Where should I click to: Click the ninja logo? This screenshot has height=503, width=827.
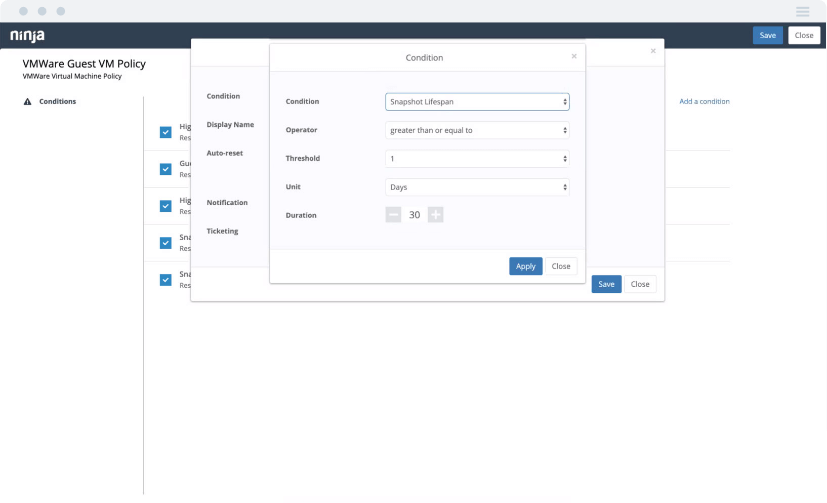(x=27, y=36)
